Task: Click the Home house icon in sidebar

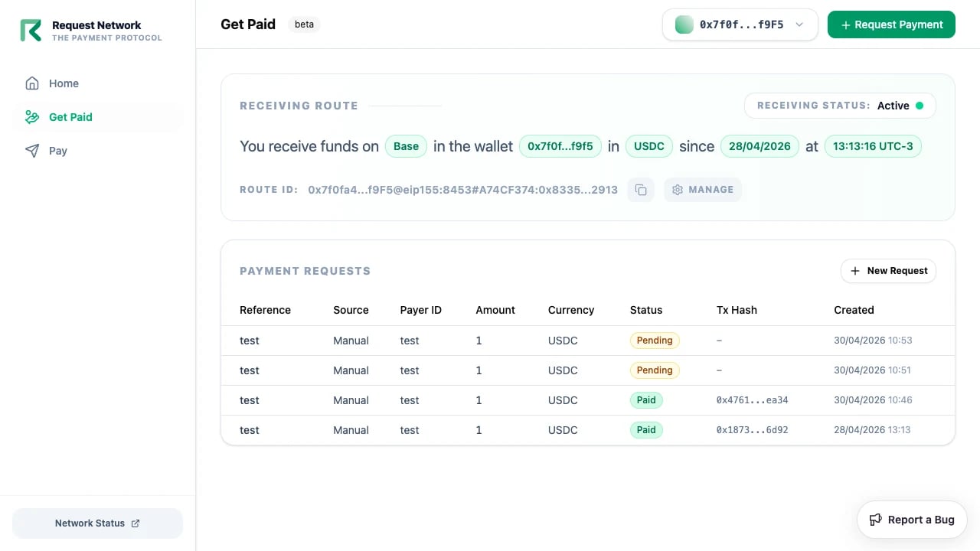Action: point(32,83)
